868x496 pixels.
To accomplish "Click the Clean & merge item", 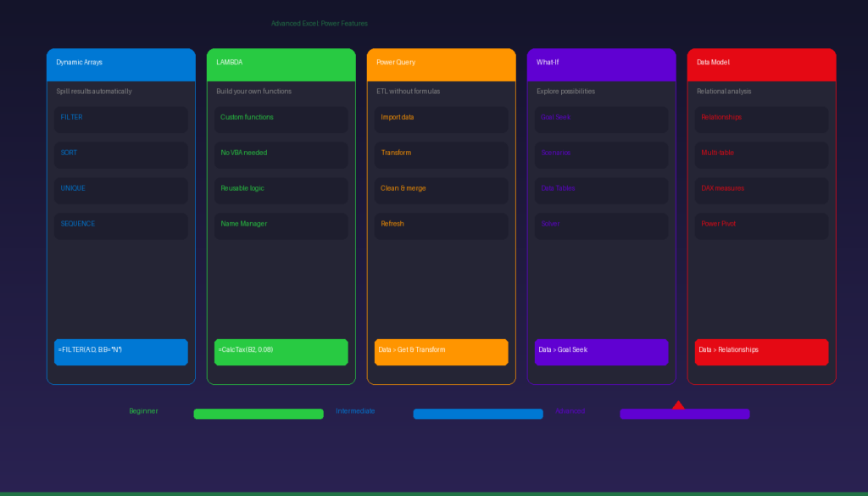I will click(x=441, y=190).
